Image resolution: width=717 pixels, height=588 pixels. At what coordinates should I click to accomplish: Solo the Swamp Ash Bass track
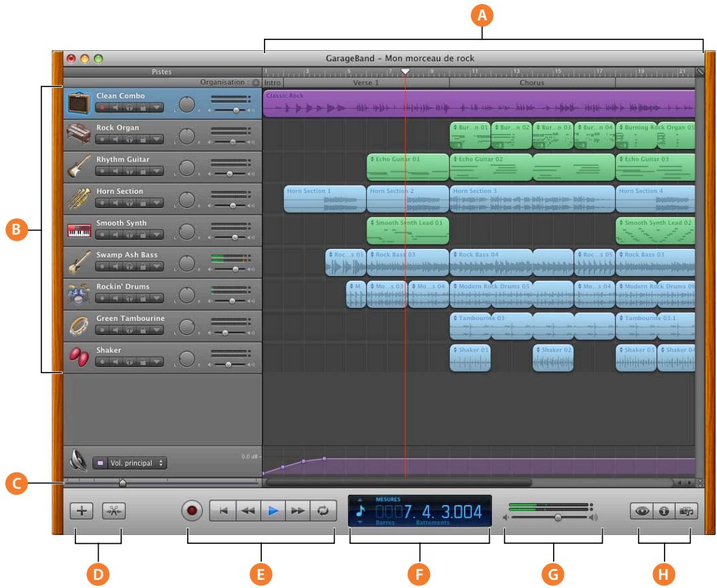coord(129,267)
